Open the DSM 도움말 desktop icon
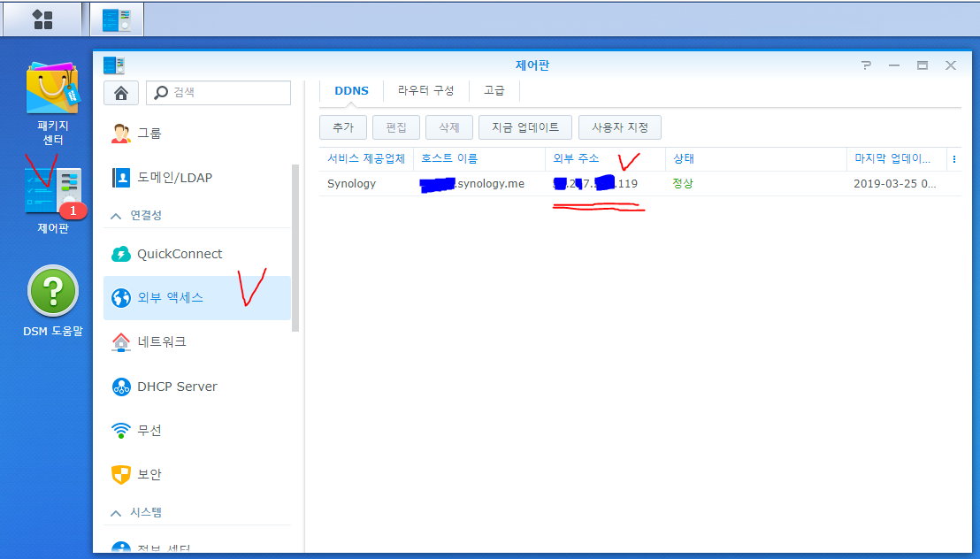The width and height of the screenshot is (980, 559). click(52, 302)
